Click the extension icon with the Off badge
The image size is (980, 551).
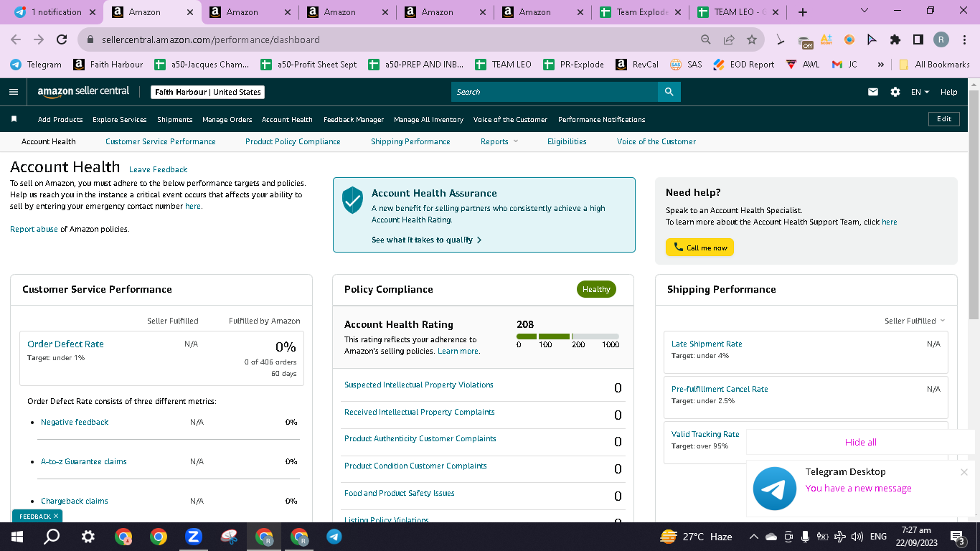tap(805, 40)
